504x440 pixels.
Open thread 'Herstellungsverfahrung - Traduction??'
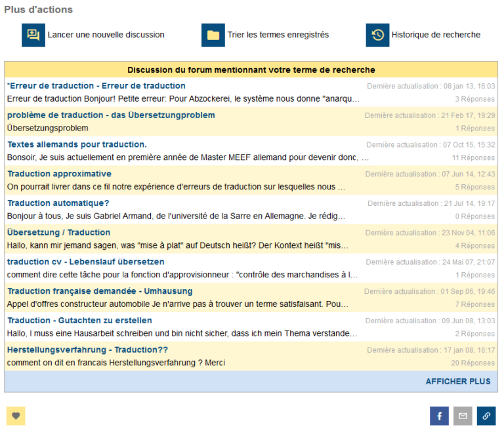tap(87, 350)
